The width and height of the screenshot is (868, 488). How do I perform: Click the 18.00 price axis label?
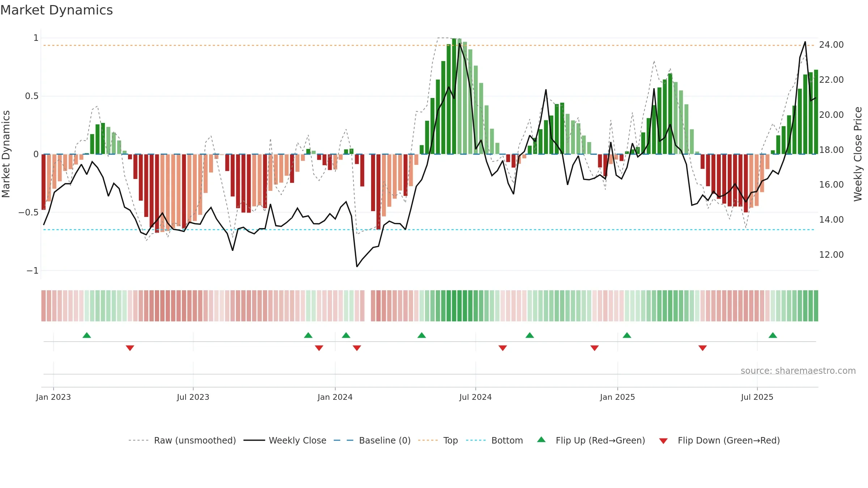pyautogui.click(x=831, y=150)
